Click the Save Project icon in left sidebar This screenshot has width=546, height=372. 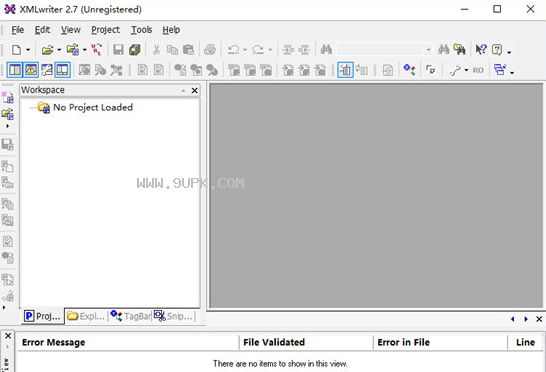[x=7, y=144]
